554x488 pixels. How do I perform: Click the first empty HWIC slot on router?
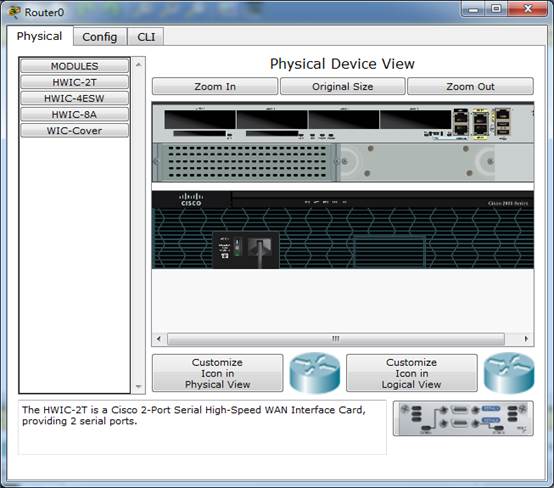200,119
